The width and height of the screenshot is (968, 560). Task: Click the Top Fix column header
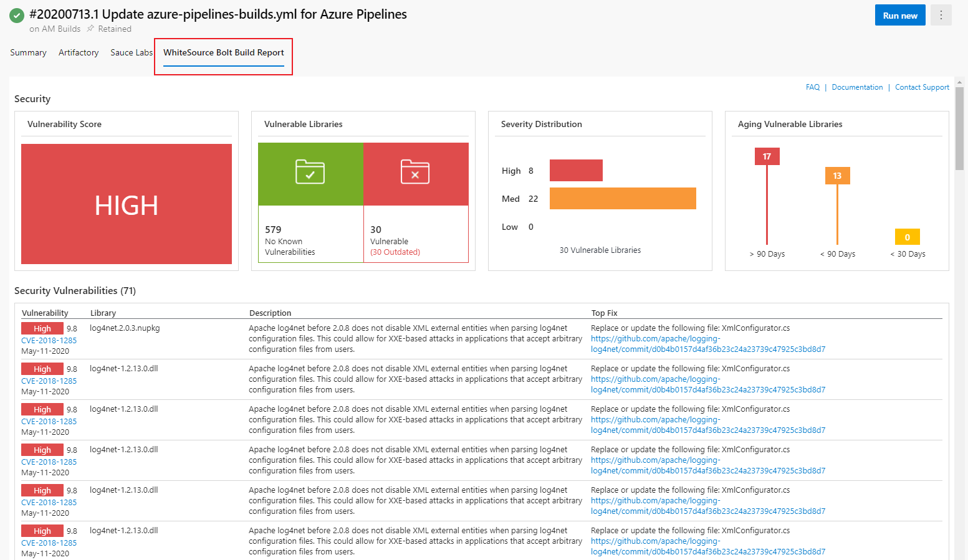pos(605,313)
